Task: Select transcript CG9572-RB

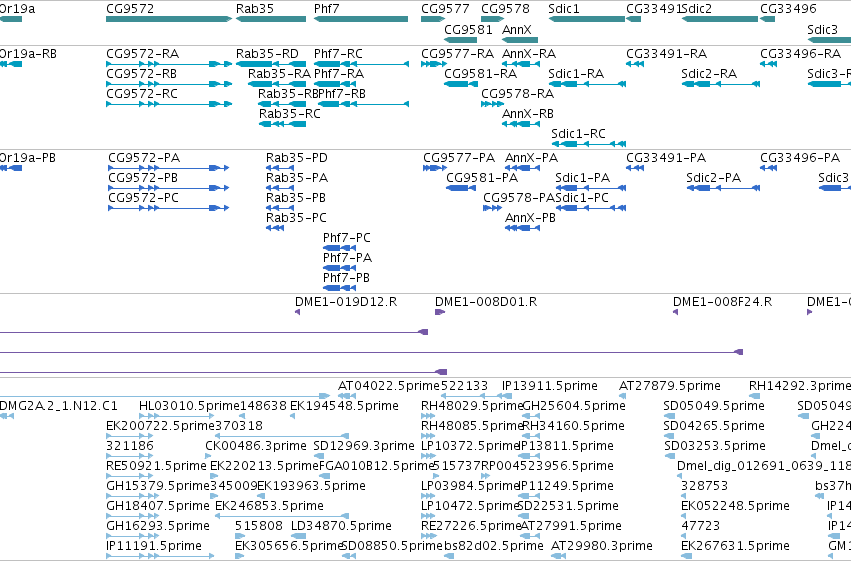Action: (x=141, y=74)
